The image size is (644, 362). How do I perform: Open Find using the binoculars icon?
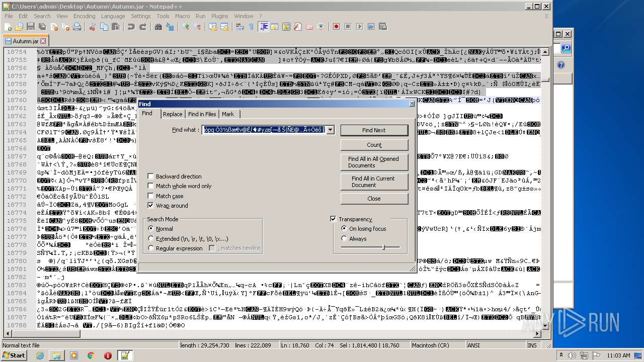tap(159, 27)
